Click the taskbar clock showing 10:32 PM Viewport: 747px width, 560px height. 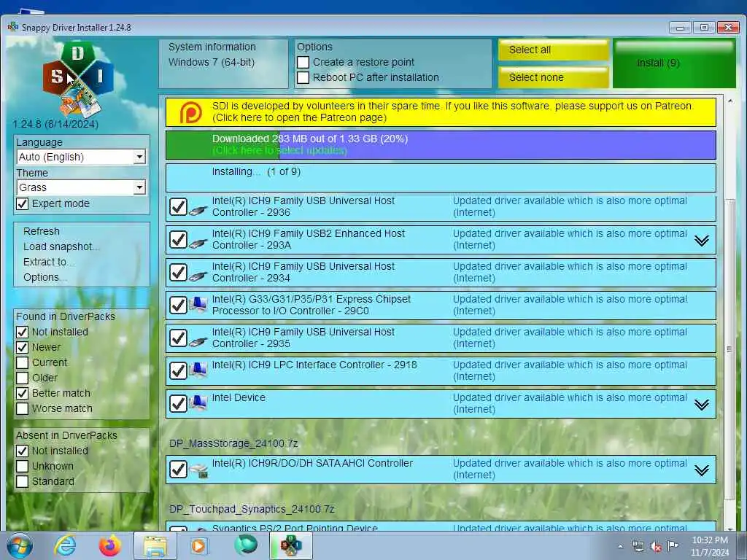click(x=710, y=546)
